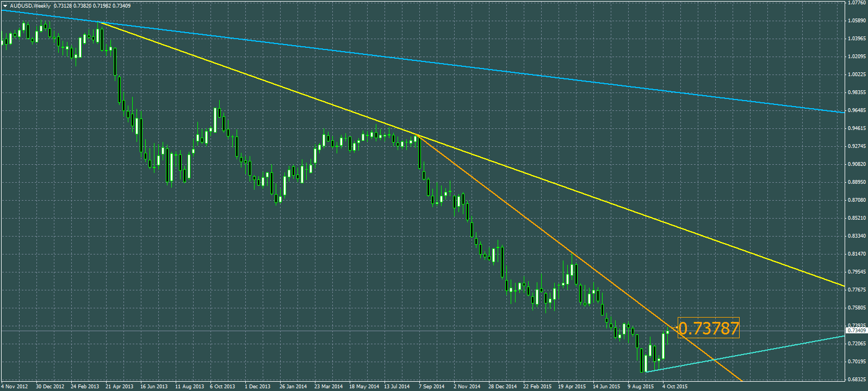Click the 26 Jan 2014 date label

(293, 387)
